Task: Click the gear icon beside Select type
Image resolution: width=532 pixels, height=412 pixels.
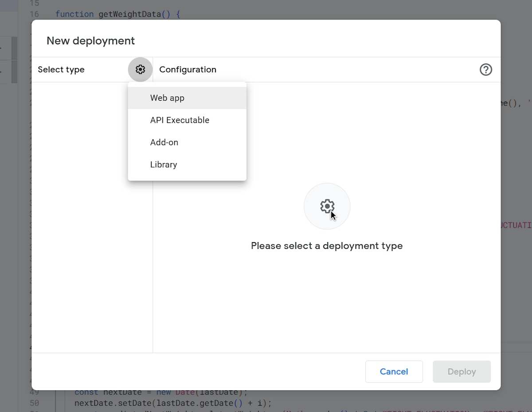Action: point(140,70)
